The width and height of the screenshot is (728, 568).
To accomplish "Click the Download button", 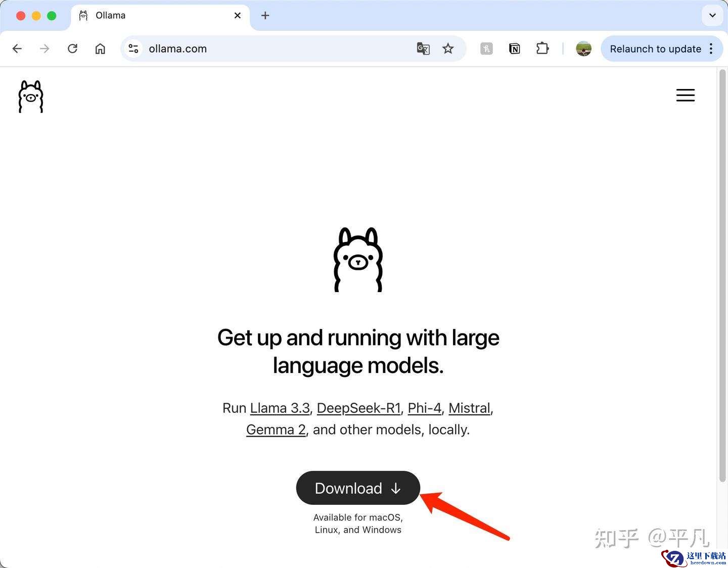I will (358, 488).
